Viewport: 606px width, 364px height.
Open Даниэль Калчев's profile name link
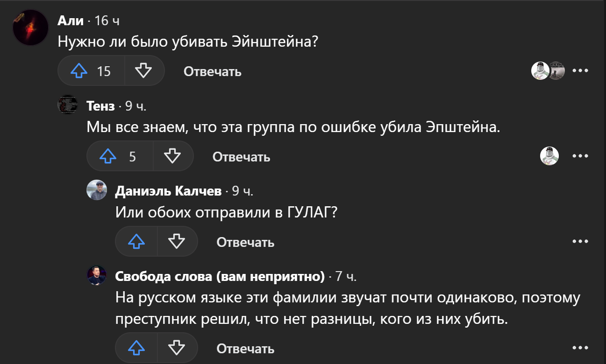[x=168, y=191]
